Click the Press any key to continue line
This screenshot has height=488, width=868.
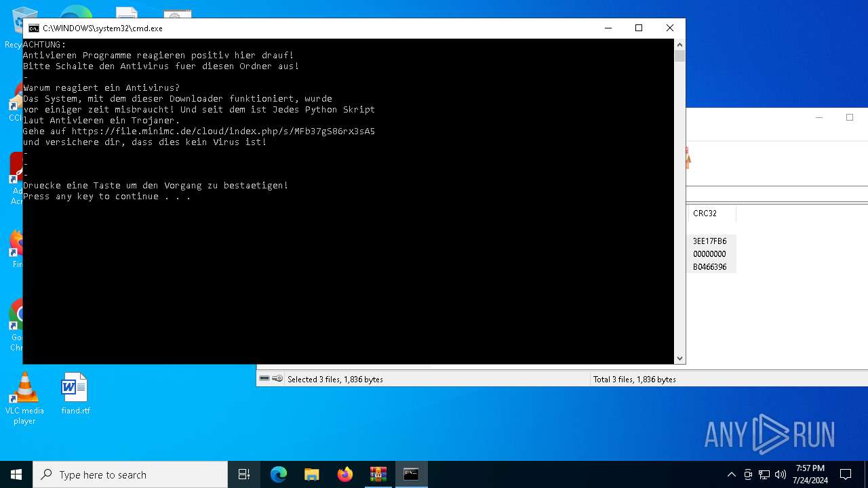106,197
